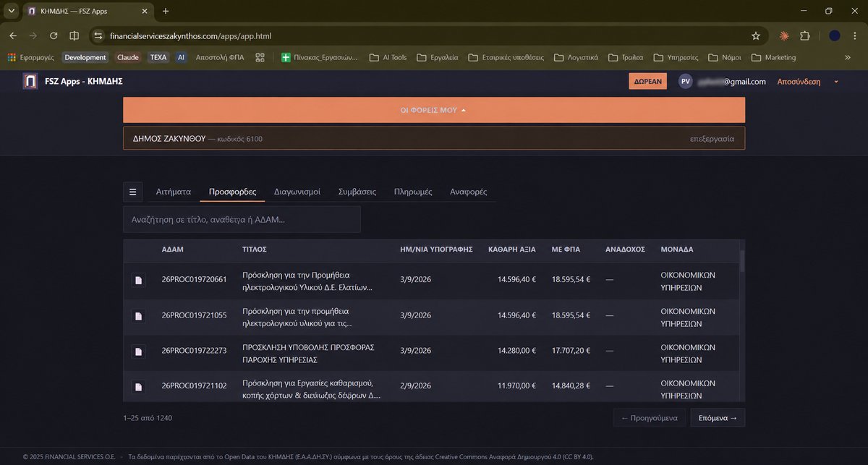Open the tab search dropdown in title bar
868x465 pixels.
(x=11, y=11)
